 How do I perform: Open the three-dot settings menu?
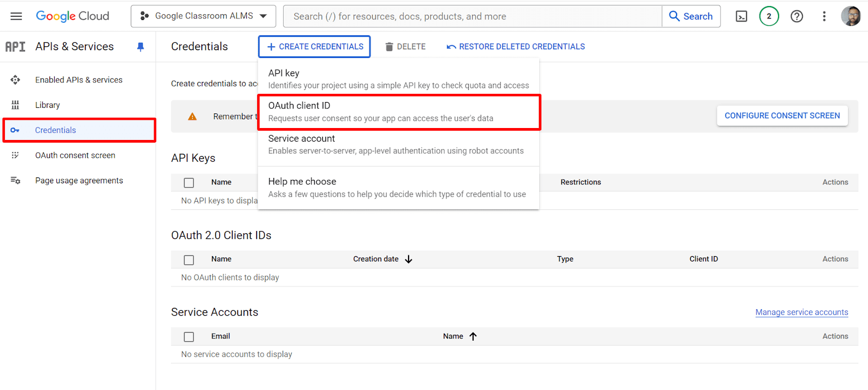coord(824,16)
